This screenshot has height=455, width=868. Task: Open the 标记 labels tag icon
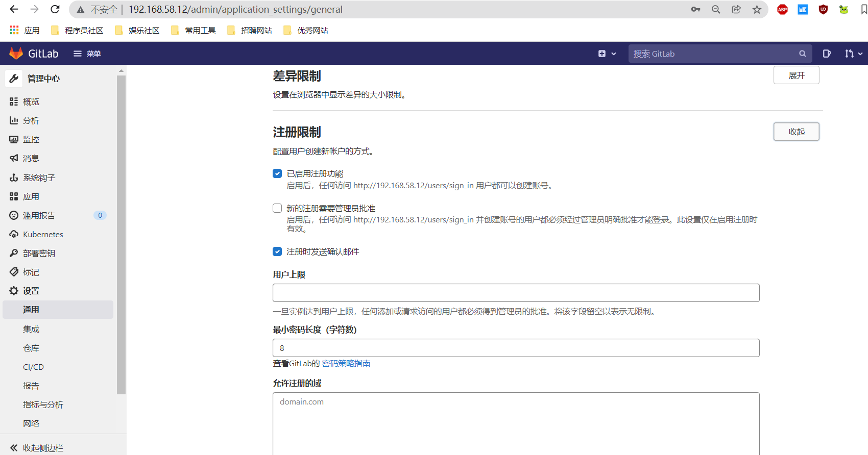point(14,272)
